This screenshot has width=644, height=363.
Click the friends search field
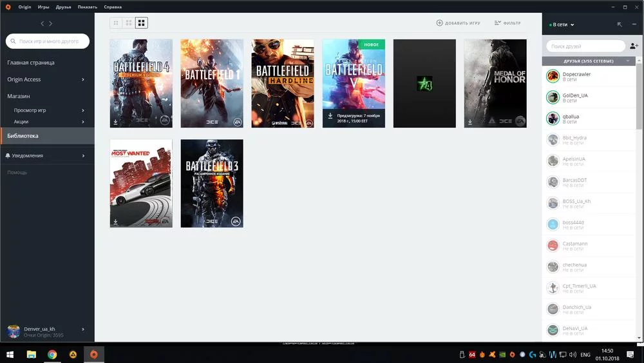point(585,46)
